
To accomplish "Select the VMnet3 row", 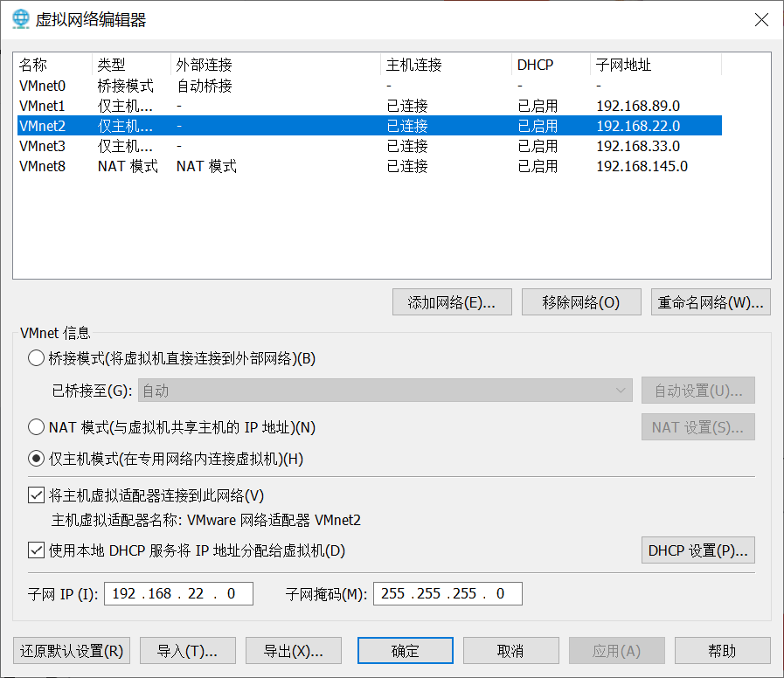I will pyautogui.click(x=370, y=146).
